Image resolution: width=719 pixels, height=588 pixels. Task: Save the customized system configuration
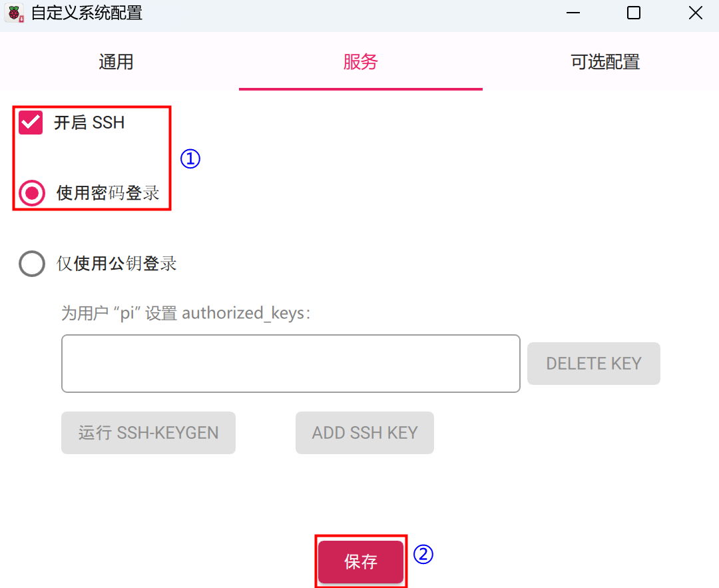[360, 561]
